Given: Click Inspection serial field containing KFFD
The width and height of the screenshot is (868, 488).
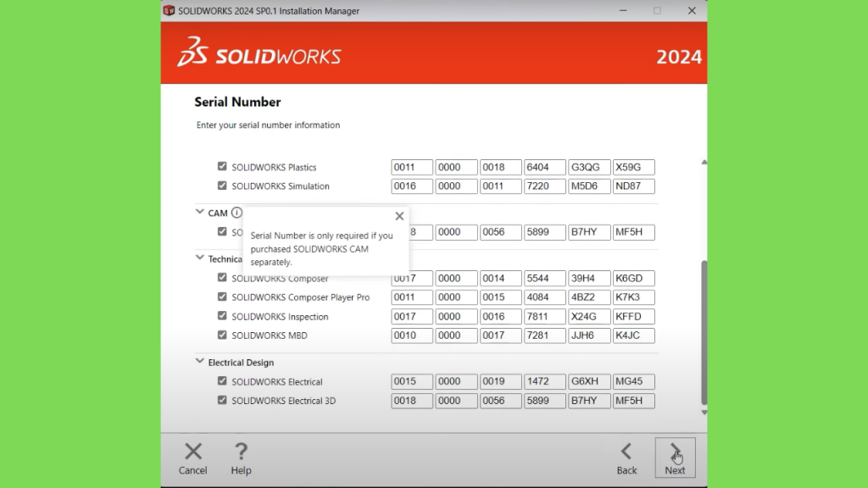Looking at the screenshot, I should coord(634,317).
